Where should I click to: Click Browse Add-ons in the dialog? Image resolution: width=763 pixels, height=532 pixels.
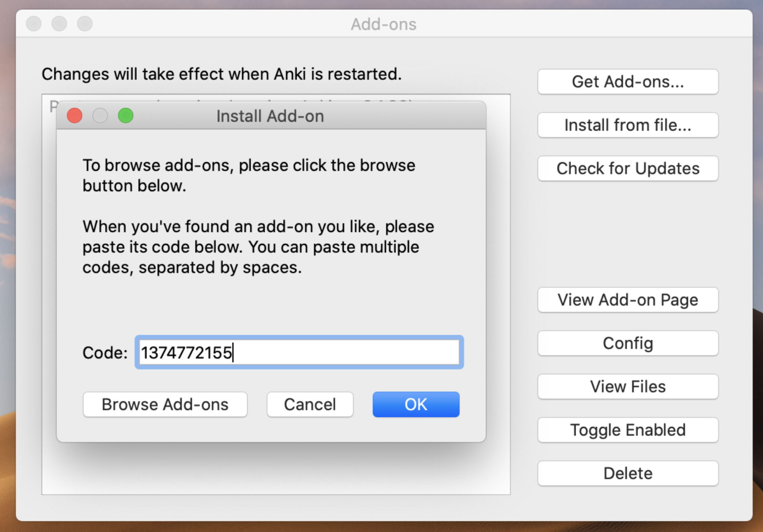pos(165,404)
